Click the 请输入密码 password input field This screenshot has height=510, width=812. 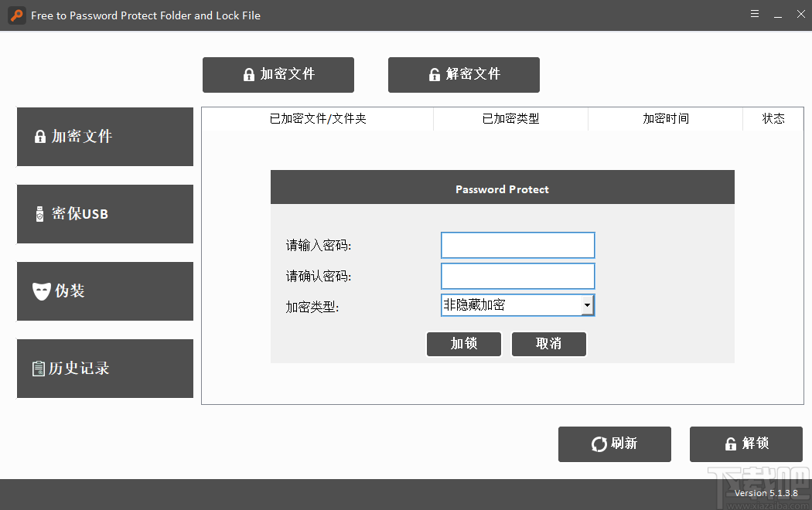point(517,245)
